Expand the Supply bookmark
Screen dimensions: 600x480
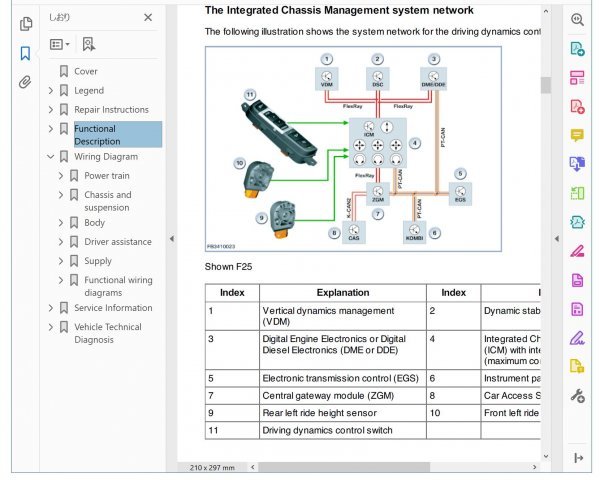pyautogui.click(x=61, y=261)
